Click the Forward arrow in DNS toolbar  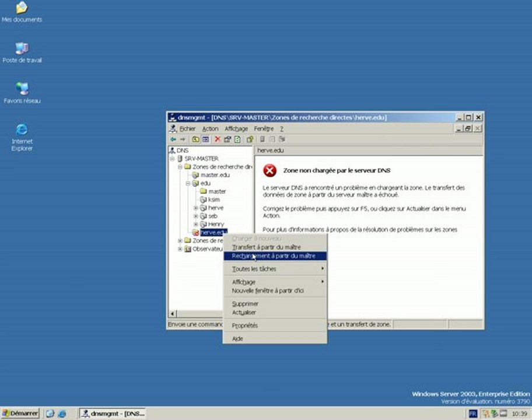183,139
